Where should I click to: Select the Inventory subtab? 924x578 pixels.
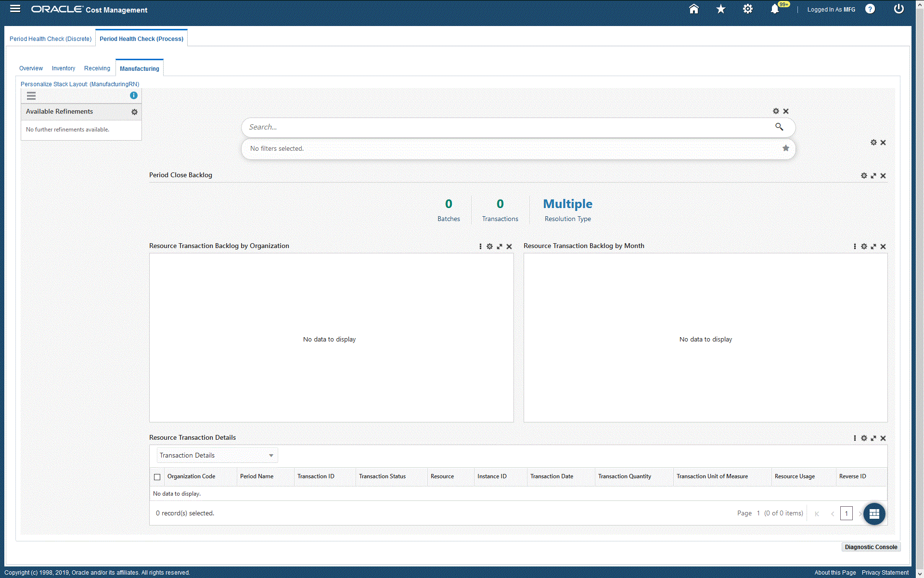pos(64,68)
